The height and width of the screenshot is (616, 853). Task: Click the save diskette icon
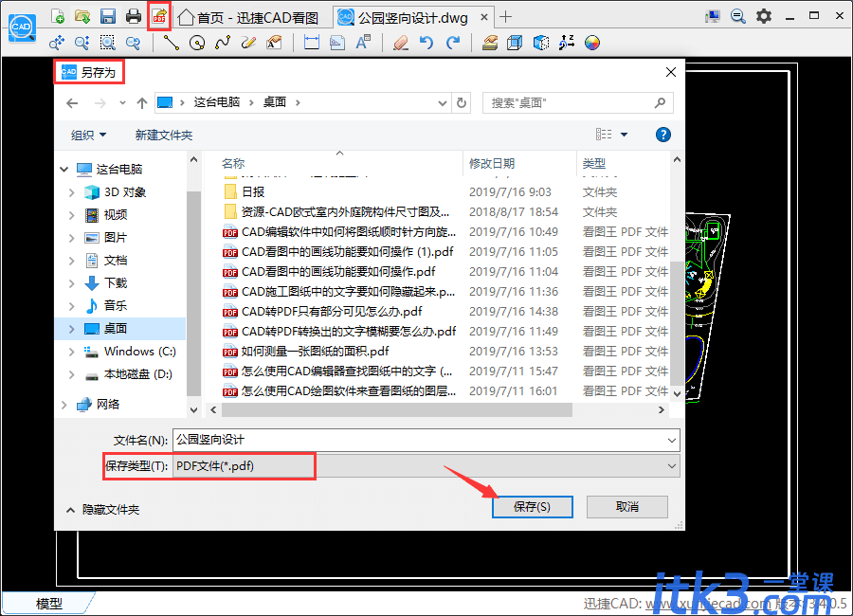pos(108,16)
